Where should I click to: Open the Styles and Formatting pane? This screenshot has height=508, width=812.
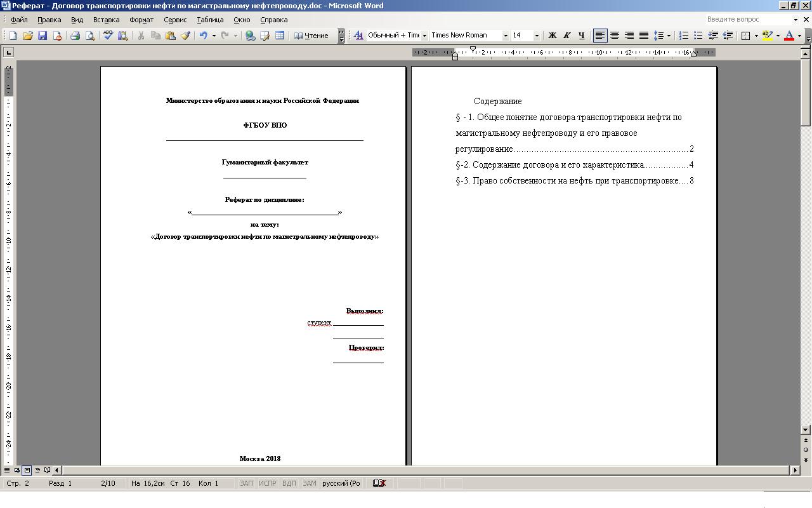tap(358, 36)
